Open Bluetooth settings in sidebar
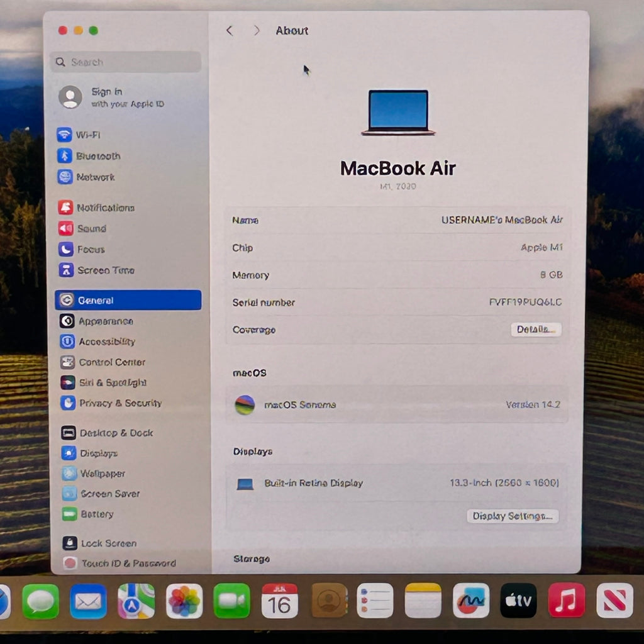This screenshot has height=644, width=644. pos(89,156)
